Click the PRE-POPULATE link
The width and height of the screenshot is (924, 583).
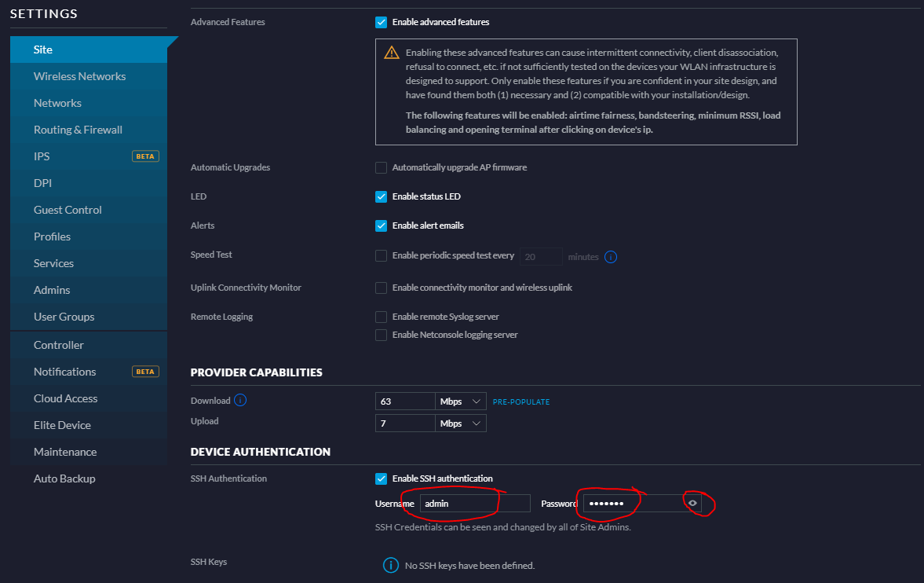point(520,401)
